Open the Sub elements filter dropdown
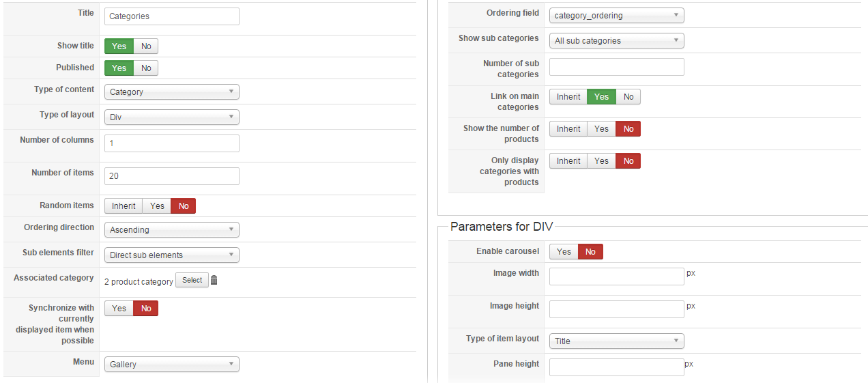The height and width of the screenshot is (383, 868). 171,255
